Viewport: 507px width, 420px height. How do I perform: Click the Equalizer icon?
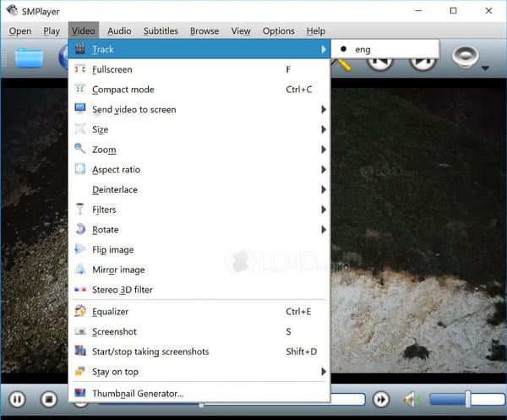tap(80, 311)
